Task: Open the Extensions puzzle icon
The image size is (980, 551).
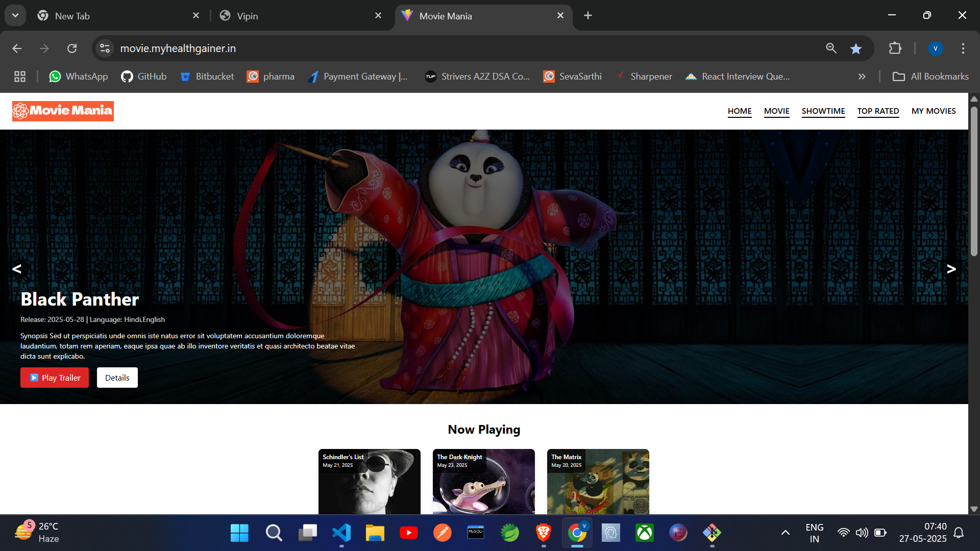Action: click(x=895, y=48)
